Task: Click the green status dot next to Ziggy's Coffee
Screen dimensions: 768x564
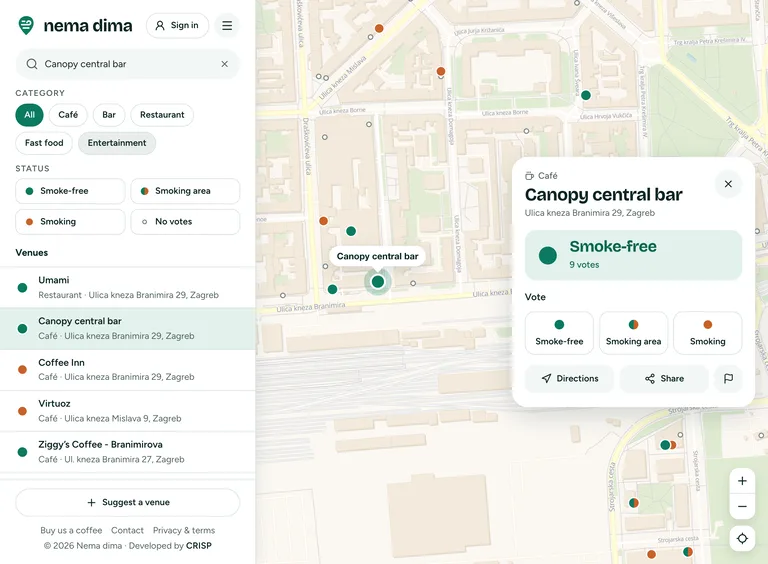Action: click(x=22, y=452)
